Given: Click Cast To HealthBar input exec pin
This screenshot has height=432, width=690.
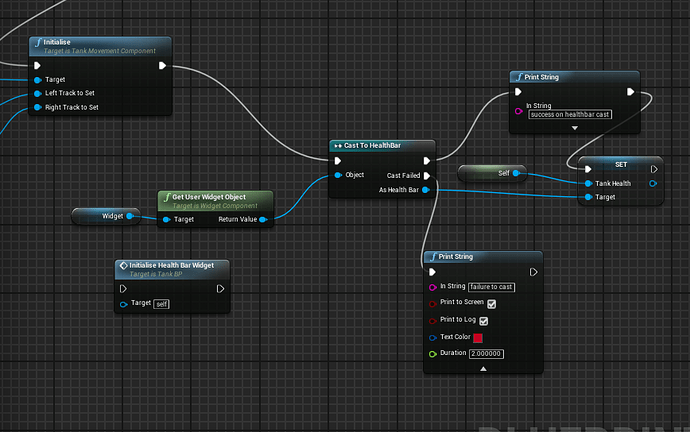Looking at the screenshot, I should tap(338, 161).
